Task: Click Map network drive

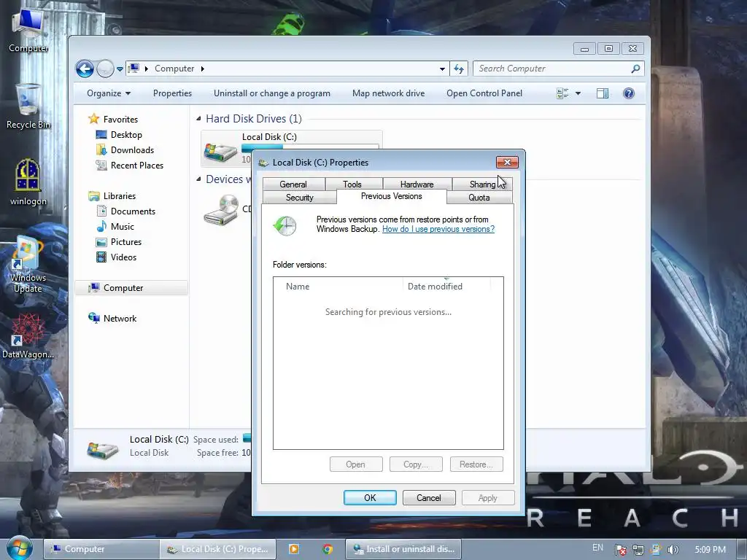Action: click(388, 93)
